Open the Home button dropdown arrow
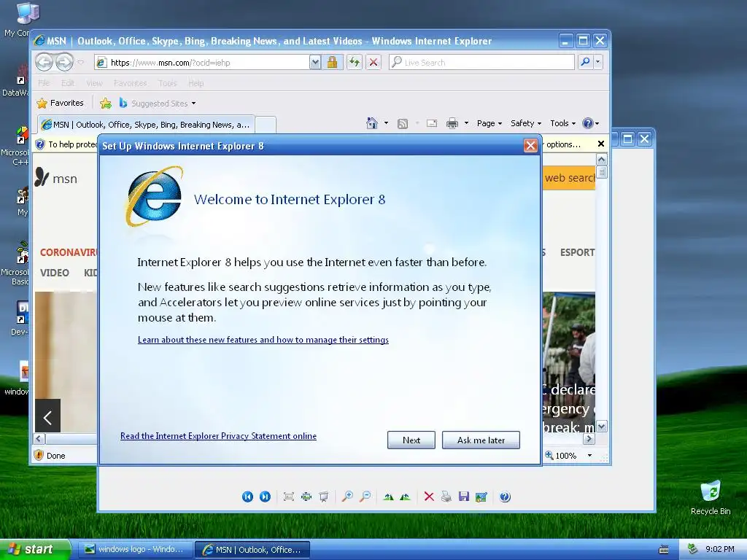The image size is (747, 560). click(386, 123)
